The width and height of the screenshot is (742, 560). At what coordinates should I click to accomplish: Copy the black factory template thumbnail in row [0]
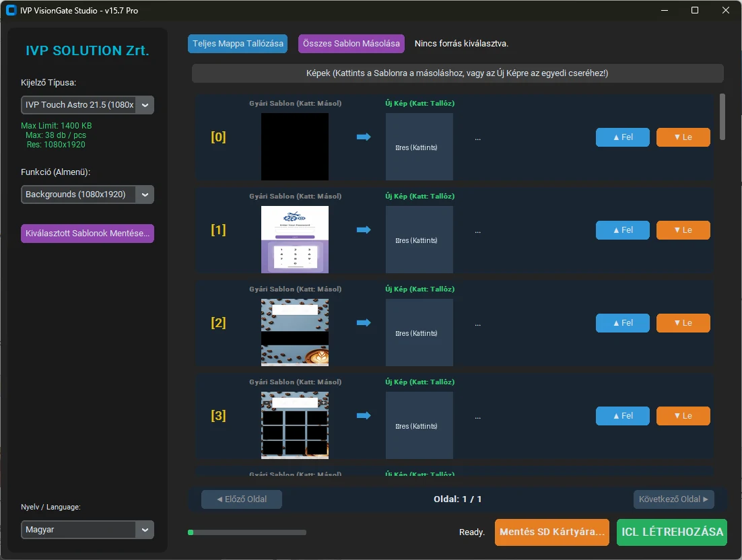coord(295,147)
